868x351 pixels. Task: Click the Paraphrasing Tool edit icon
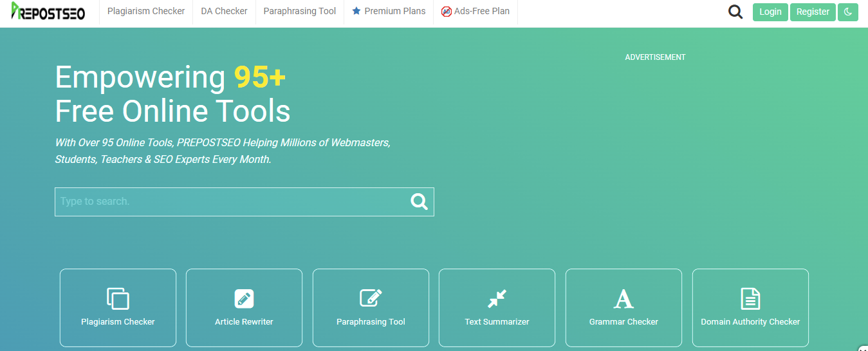point(371,298)
